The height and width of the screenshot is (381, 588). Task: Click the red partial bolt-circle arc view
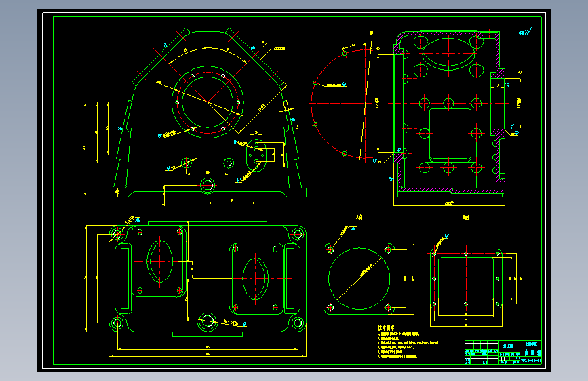point(339,103)
